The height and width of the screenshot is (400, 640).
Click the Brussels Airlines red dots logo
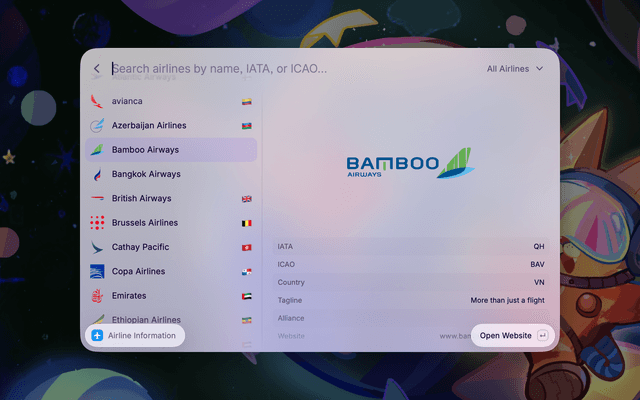pyautogui.click(x=97, y=223)
